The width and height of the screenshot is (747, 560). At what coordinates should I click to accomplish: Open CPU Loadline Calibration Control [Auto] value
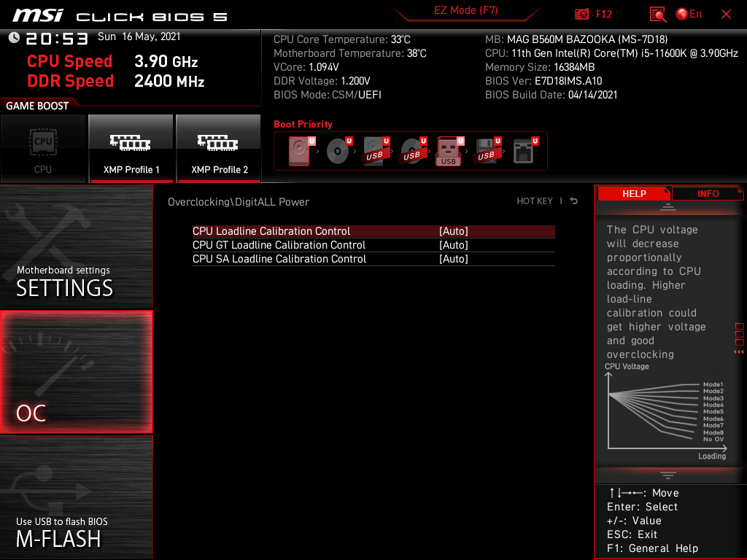[x=454, y=231]
